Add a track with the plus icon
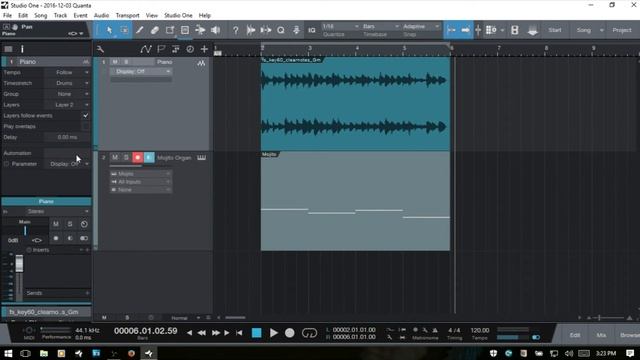Viewport: 640px width, 360px height. 204,49
